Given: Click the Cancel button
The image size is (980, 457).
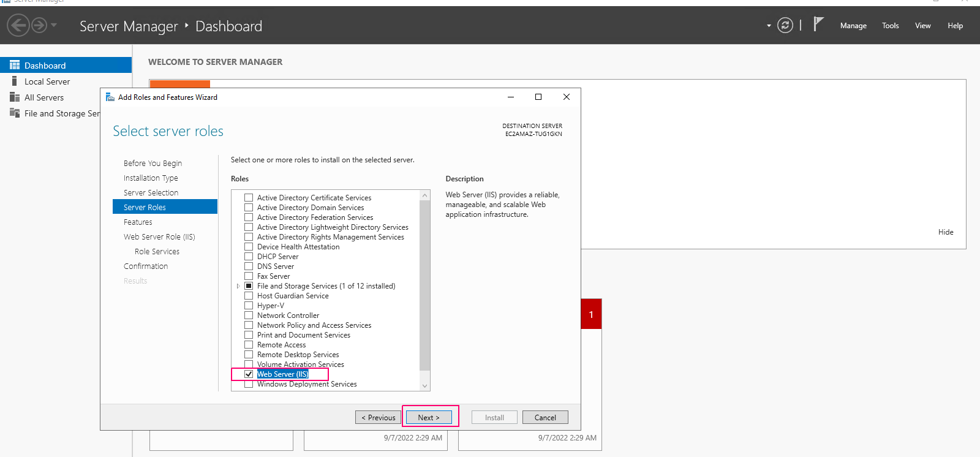Looking at the screenshot, I should click(x=545, y=417).
